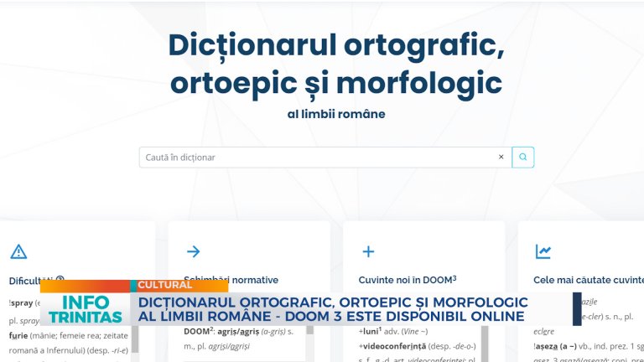The image size is (644, 362).
Task: Click the Cuvinte noi list scrollbar
Action: coord(485,344)
